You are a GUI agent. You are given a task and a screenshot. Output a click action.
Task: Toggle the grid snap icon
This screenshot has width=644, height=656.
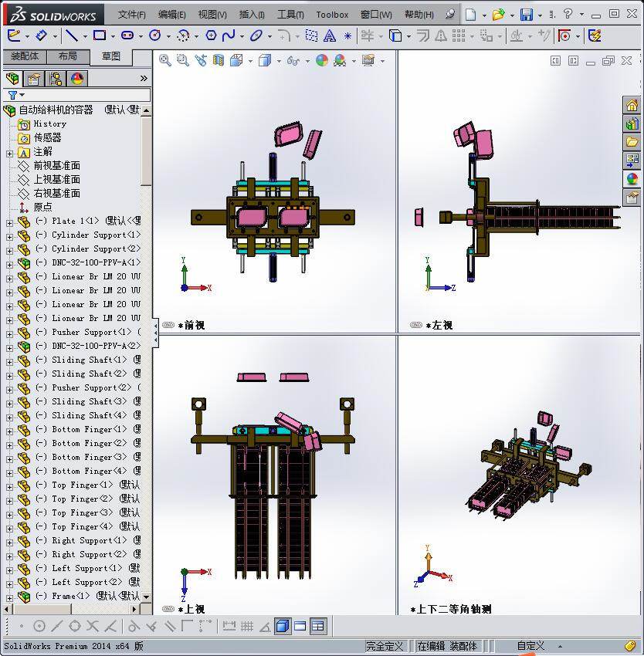247,627
